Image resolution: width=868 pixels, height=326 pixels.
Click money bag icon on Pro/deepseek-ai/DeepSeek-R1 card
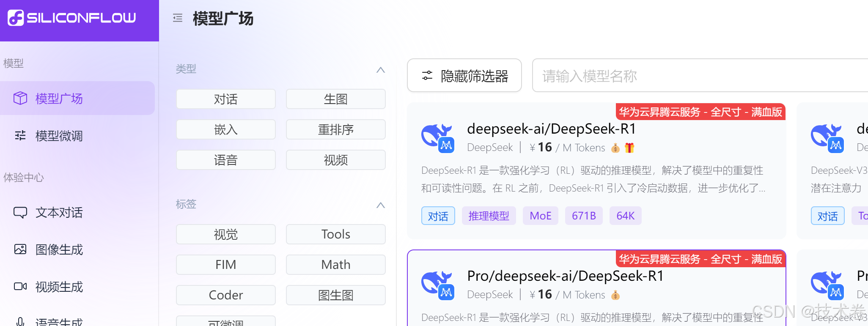[615, 295]
